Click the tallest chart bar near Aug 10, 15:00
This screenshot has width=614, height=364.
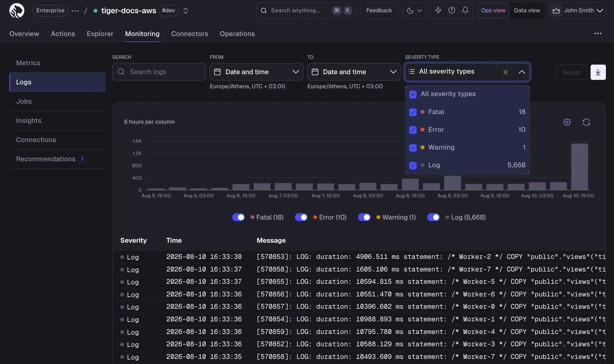pos(579,167)
